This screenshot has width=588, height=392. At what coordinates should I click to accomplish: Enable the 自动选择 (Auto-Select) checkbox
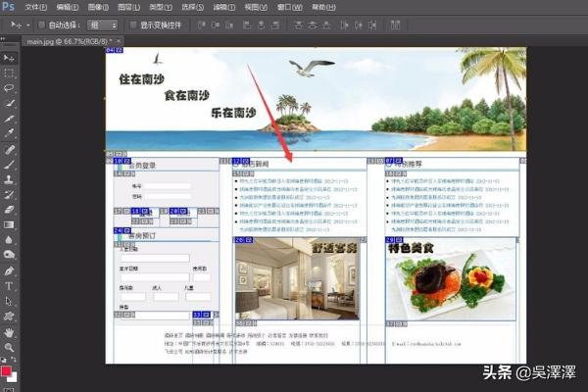click(41, 24)
